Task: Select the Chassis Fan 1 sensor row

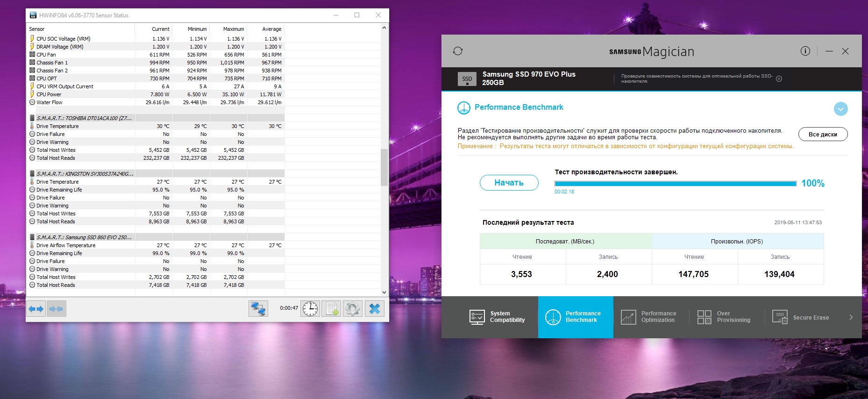Action: pyautogui.click(x=156, y=63)
